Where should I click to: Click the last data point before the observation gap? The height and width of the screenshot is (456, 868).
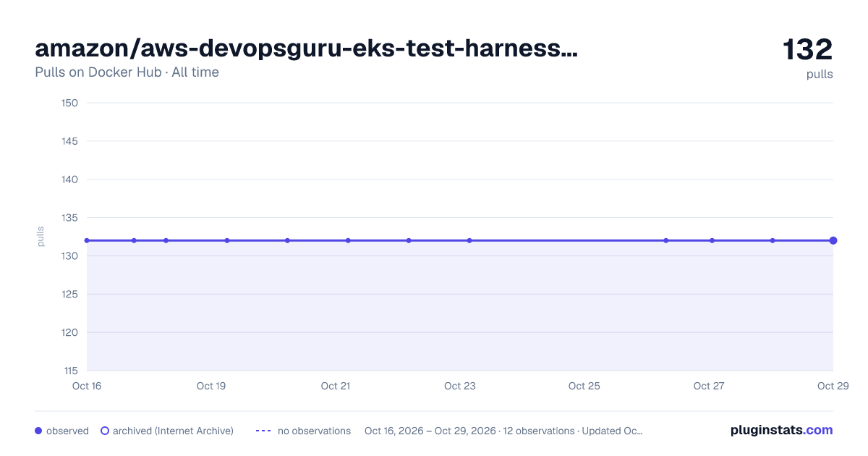coord(469,240)
